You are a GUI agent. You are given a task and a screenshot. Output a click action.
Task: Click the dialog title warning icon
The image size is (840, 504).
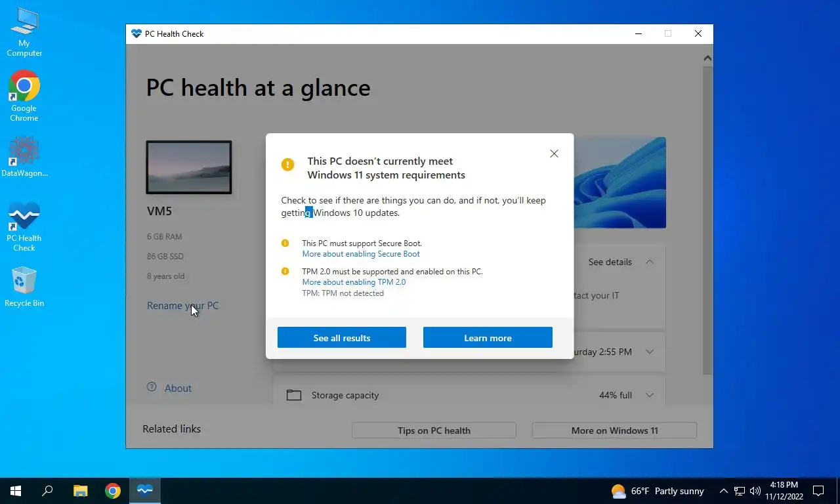tap(287, 165)
